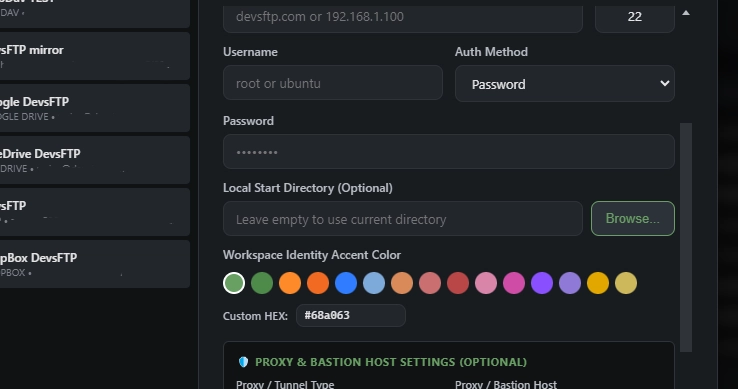Click the Browse... button

633,219
